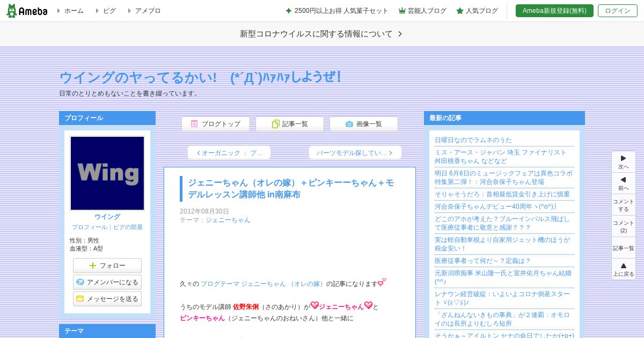Click the コメントする side button
Viewport: 644px width, 338px height.
coord(624,205)
